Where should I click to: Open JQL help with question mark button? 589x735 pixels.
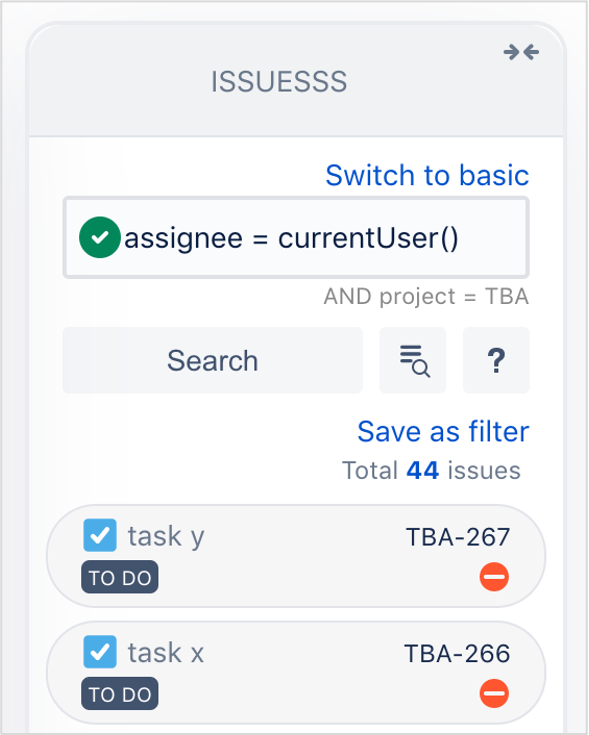(496, 360)
